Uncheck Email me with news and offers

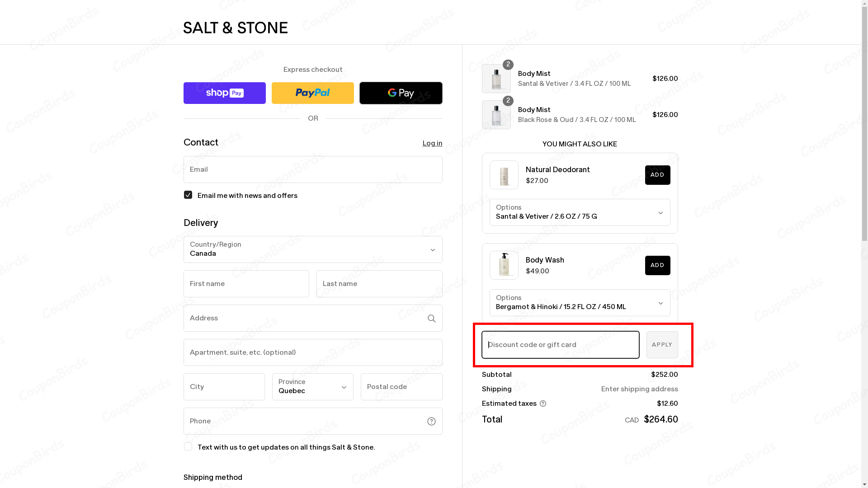188,195
